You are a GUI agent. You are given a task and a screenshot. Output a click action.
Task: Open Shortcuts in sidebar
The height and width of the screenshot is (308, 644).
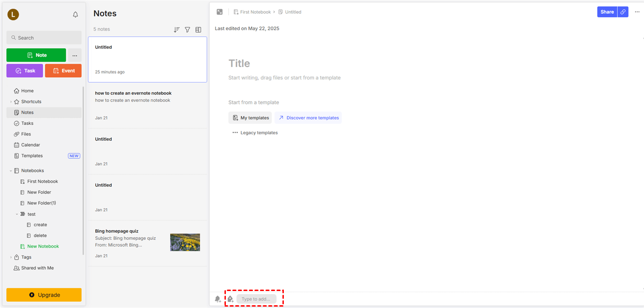pos(31,102)
